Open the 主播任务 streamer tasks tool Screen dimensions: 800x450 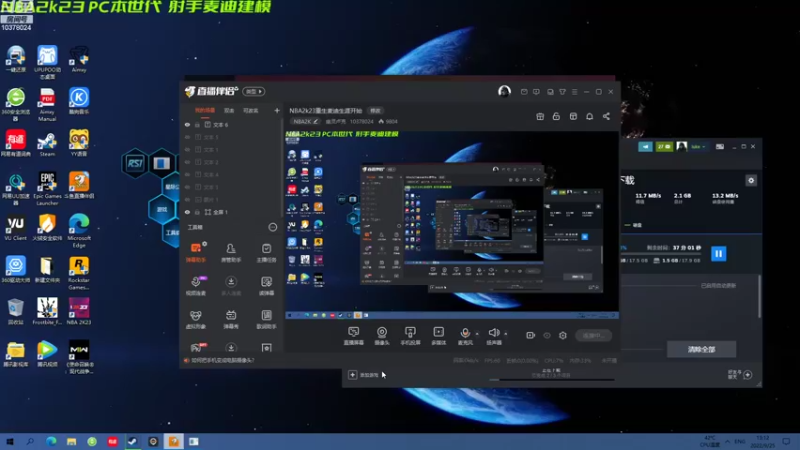coord(266,252)
